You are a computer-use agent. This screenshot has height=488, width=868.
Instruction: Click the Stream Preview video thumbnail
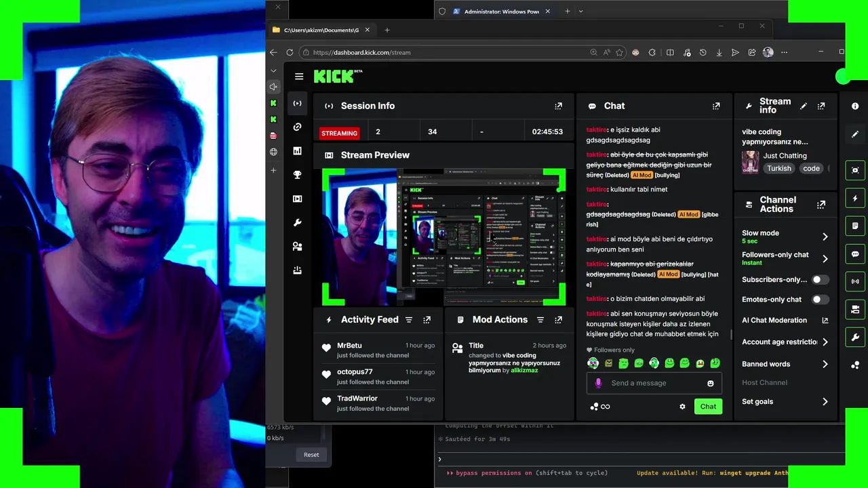coord(443,237)
